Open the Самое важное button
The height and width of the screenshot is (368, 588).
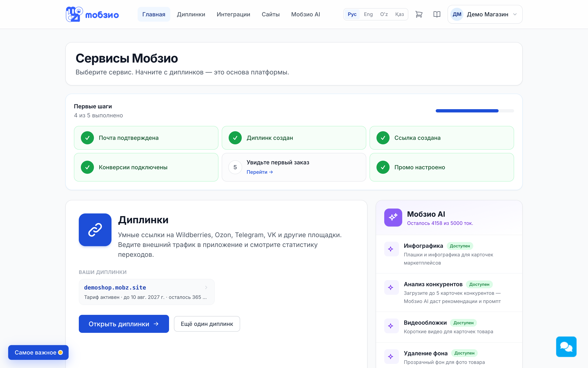pyautogui.click(x=38, y=352)
